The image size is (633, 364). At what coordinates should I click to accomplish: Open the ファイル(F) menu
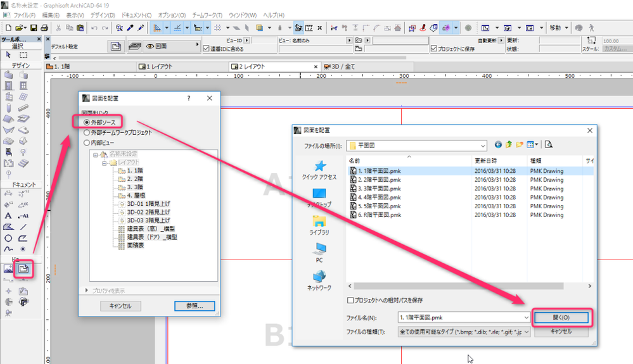coord(24,15)
